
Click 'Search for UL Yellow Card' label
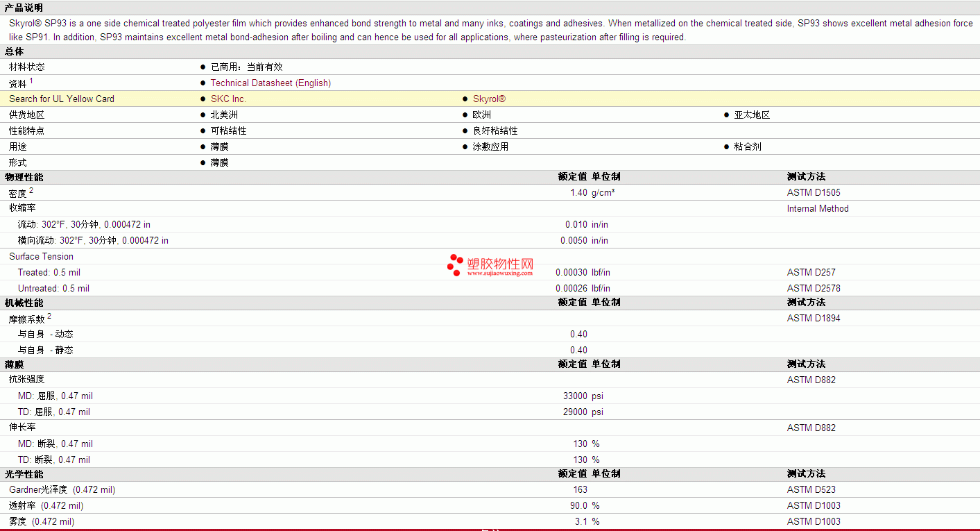click(x=62, y=99)
